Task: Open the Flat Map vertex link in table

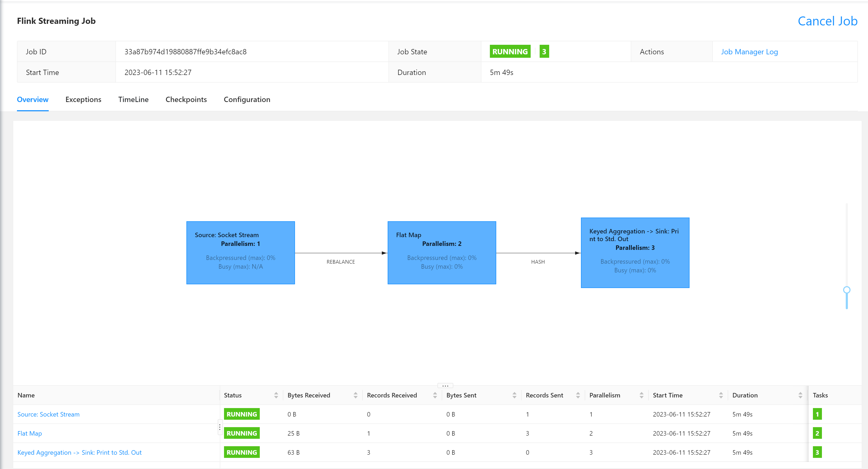Action: pyautogui.click(x=30, y=433)
